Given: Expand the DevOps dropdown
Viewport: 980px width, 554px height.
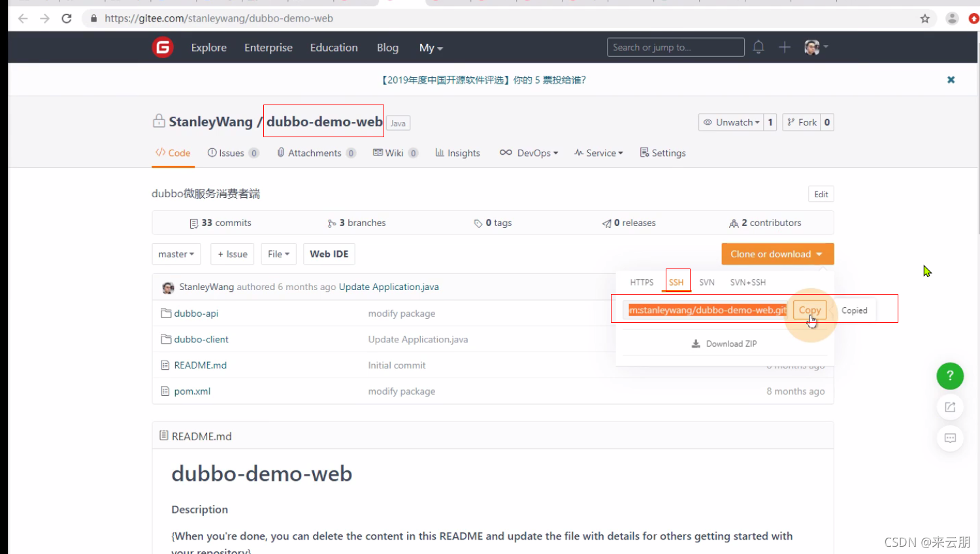Looking at the screenshot, I should (529, 153).
